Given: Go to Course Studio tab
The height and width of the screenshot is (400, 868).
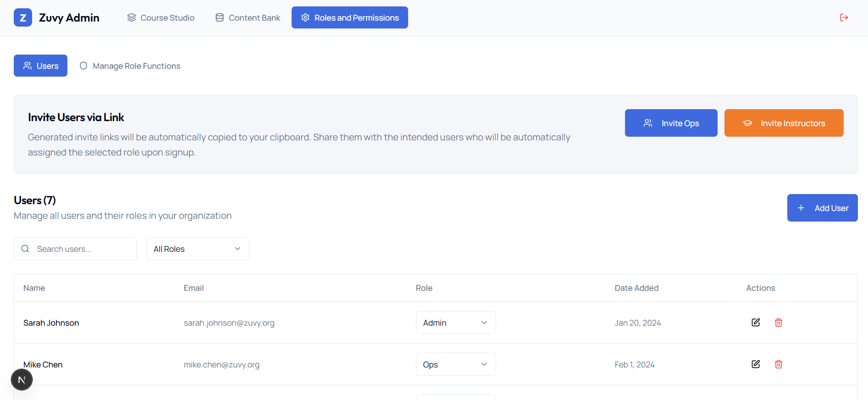Looking at the screenshot, I should (x=161, y=18).
